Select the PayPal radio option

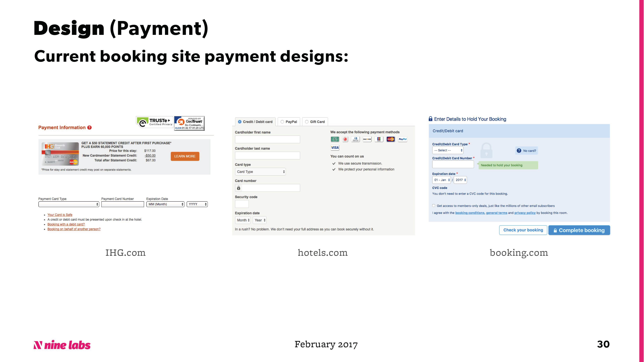pos(282,122)
